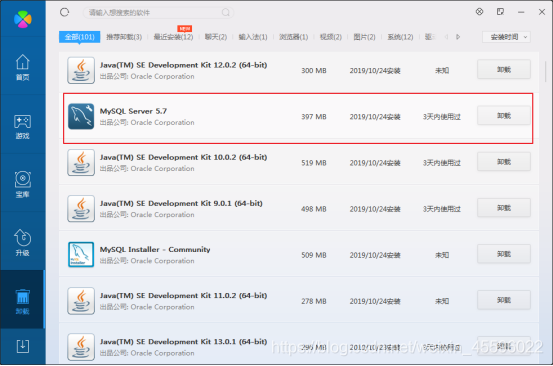Image resolution: width=553 pixels, height=366 pixels.
Task: Open the 宝库 software library sidebar icon
Action: click(23, 184)
